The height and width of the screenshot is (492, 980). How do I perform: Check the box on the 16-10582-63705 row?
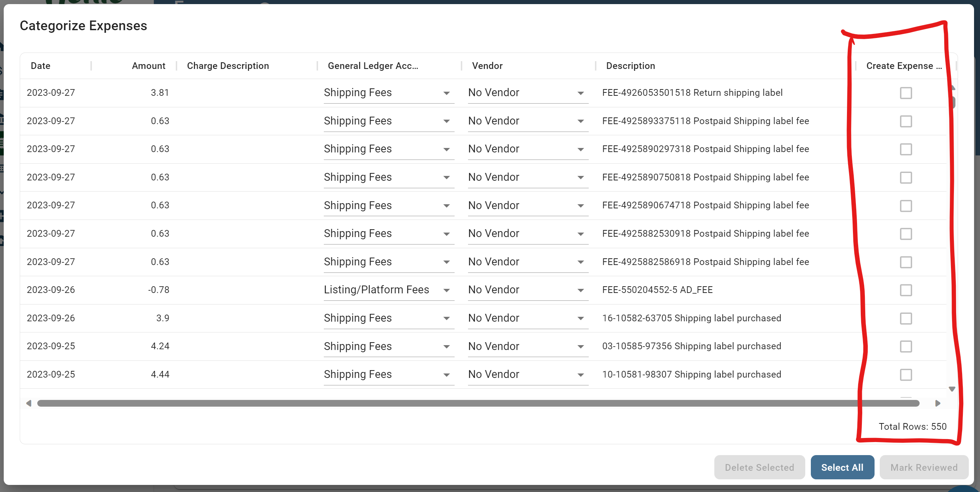coord(907,318)
